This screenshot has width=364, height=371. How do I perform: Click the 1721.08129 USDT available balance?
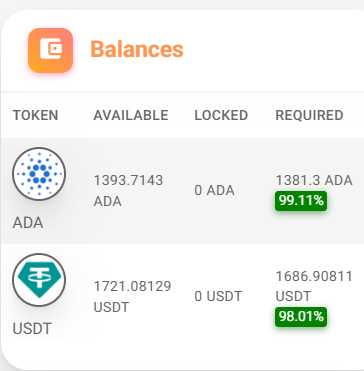pyautogui.click(x=132, y=297)
